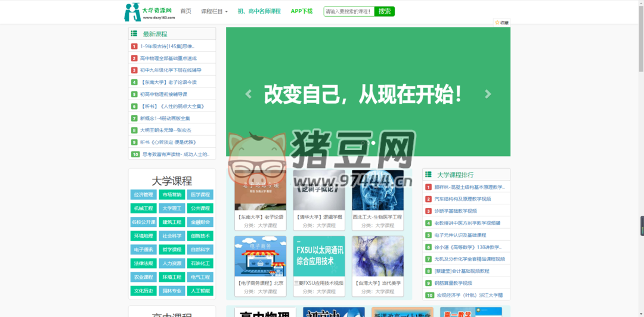
Task: Open the 【清华大学】逻辑学概 course thumbnail
Action: pos(319,190)
